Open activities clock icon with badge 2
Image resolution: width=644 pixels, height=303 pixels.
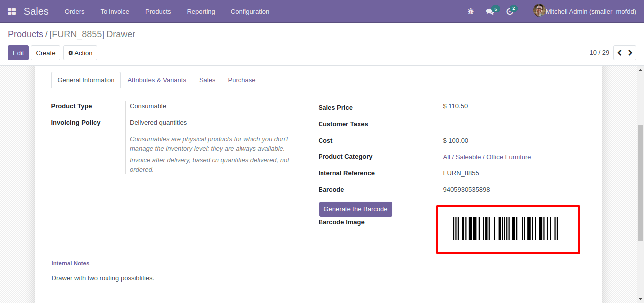(x=511, y=11)
